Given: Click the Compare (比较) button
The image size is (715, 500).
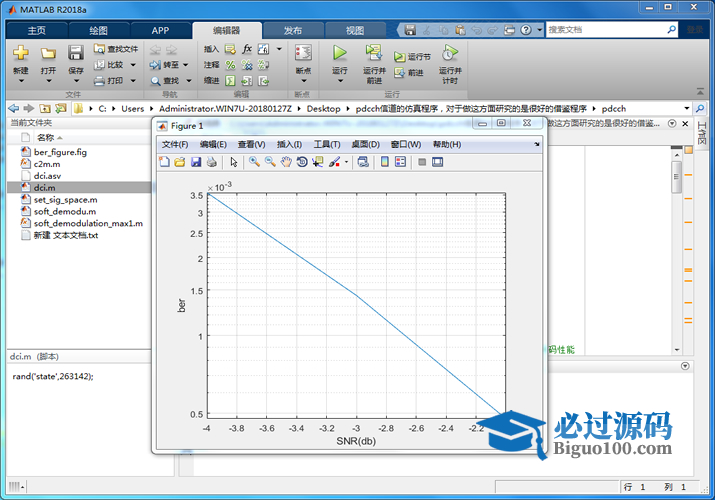Looking at the screenshot, I should click(x=109, y=65).
